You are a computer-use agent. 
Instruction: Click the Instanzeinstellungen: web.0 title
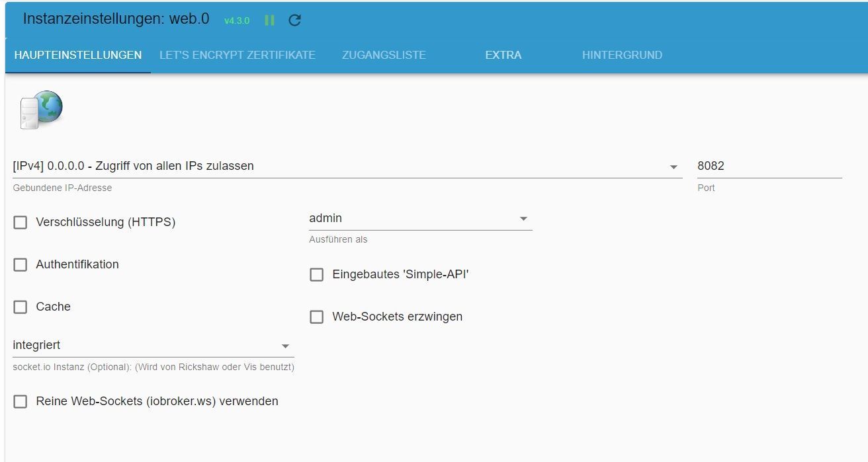116,19
